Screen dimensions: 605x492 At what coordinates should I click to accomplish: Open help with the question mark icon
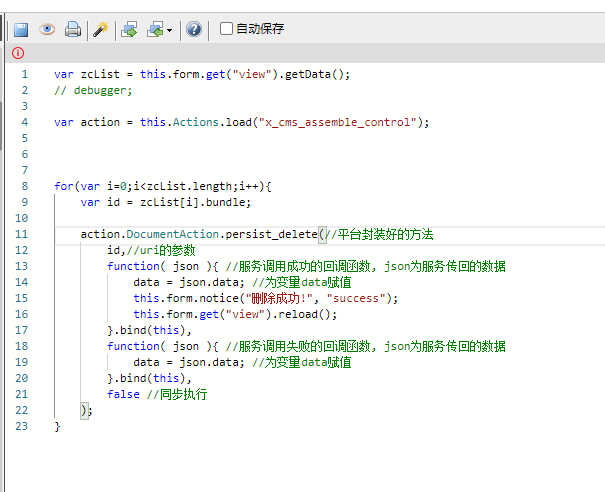(194, 29)
